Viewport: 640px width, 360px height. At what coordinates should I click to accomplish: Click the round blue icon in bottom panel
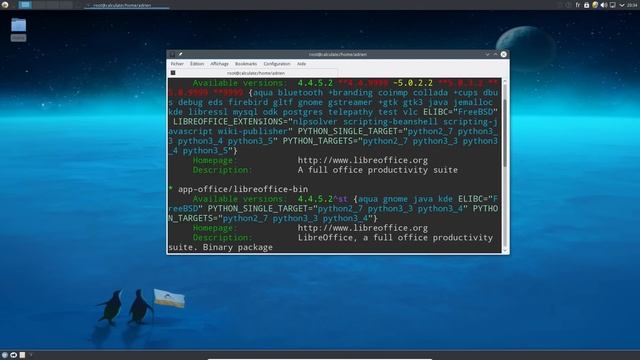click(5, 355)
